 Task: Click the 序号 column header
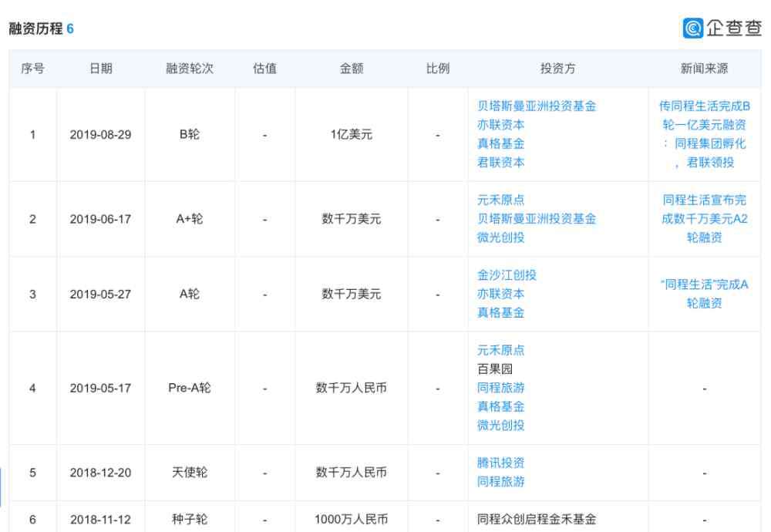point(32,69)
